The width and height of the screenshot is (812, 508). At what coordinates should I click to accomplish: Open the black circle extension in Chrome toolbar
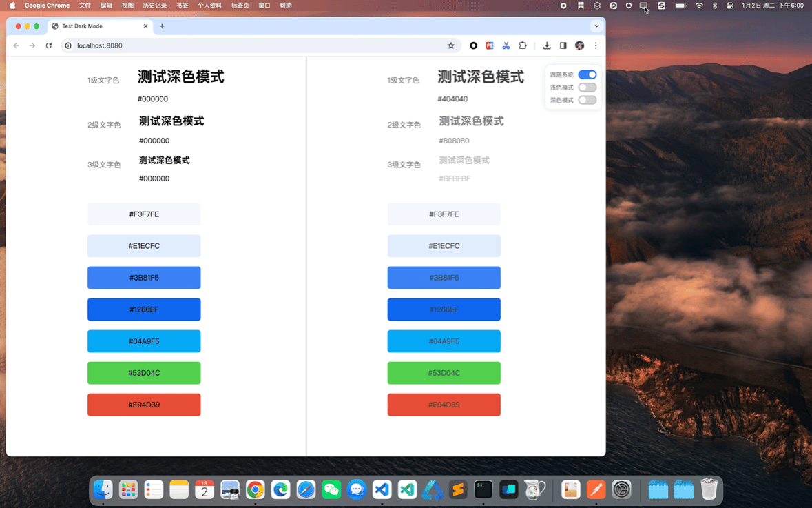473,45
